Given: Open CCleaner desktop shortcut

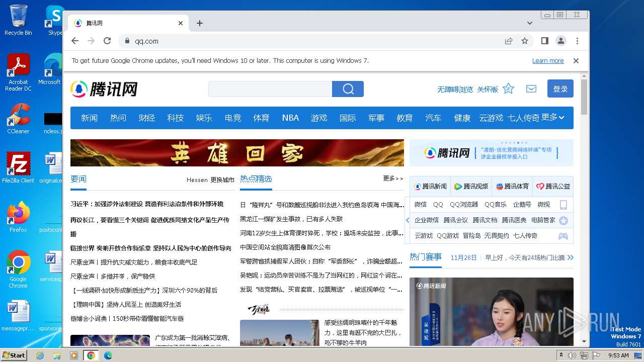Looking at the screenshot, I should pos(19,119).
